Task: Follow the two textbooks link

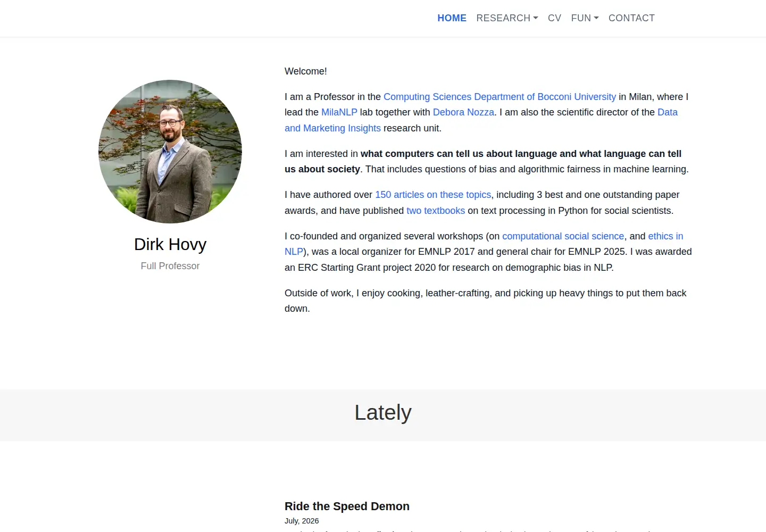Action: tap(436, 211)
